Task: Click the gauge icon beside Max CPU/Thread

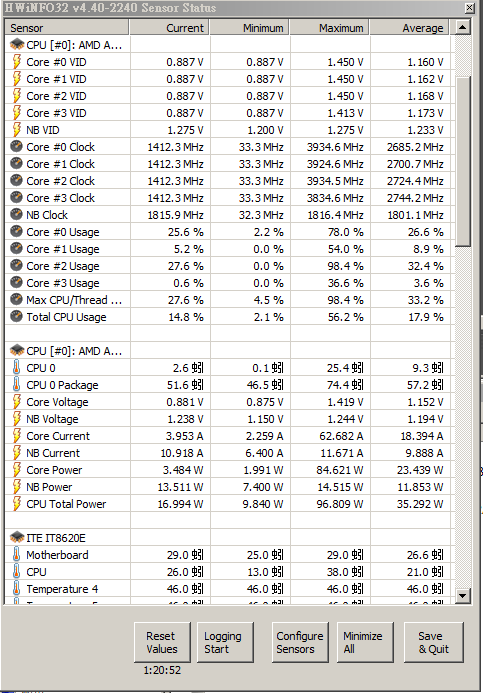Action: (x=16, y=299)
